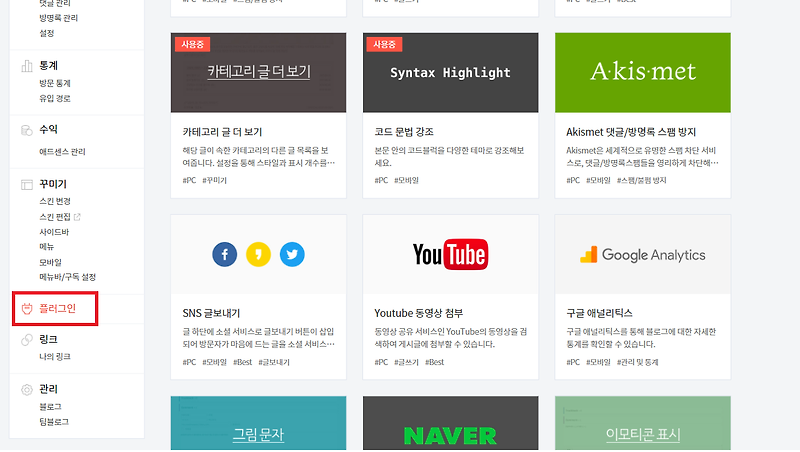Click 카테고리 글 더 보기 card title

click(x=222, y=132)
